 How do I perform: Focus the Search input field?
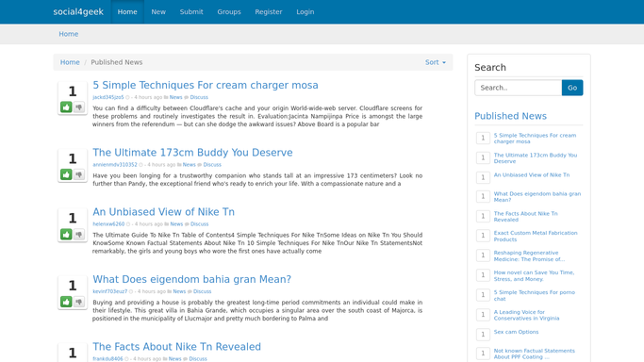pyautogui.click(x=519, y=88)
